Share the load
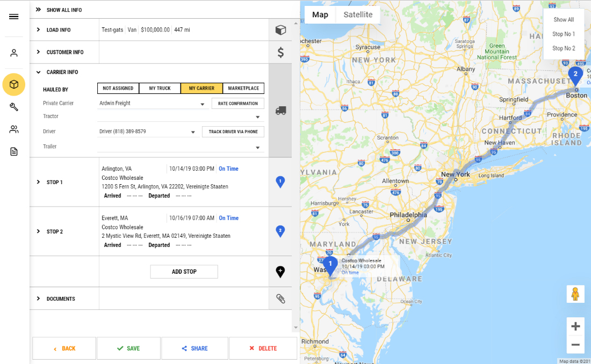 (x=194, y=348)
